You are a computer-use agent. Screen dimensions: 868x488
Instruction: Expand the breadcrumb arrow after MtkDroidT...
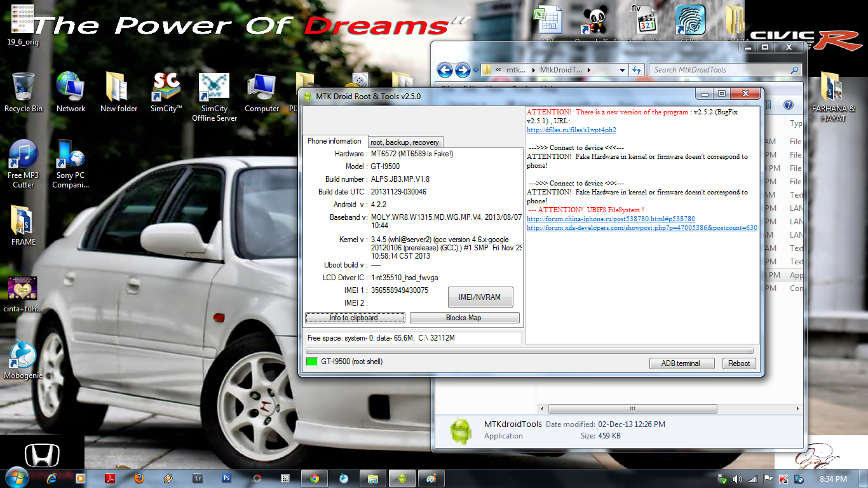589,70
